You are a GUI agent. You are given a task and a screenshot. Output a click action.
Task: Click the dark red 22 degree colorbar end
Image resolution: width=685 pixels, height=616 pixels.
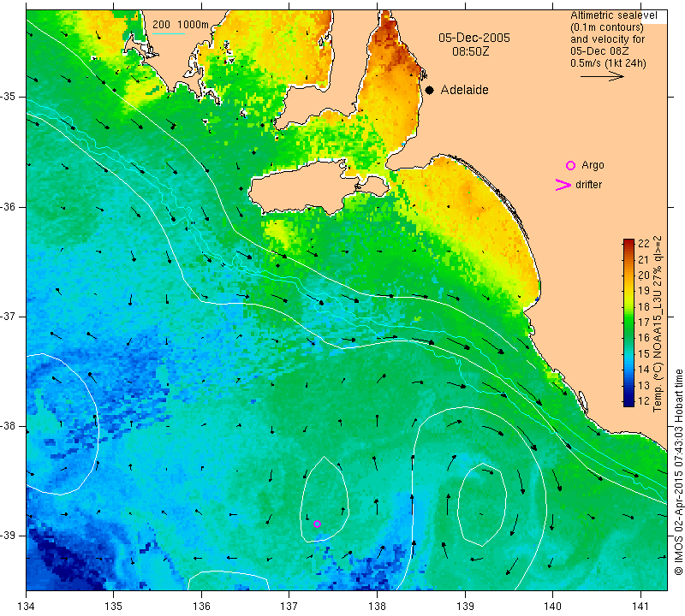[628, 243]
